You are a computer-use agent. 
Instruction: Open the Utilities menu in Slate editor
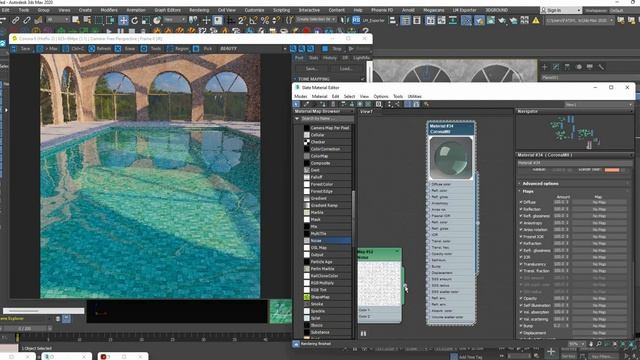coord(414,96)
